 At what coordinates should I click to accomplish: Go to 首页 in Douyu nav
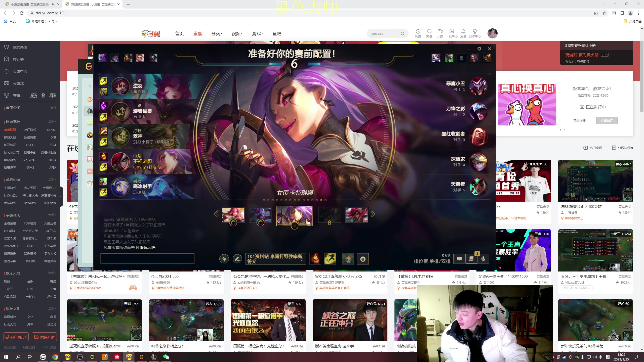coord(179,34)
